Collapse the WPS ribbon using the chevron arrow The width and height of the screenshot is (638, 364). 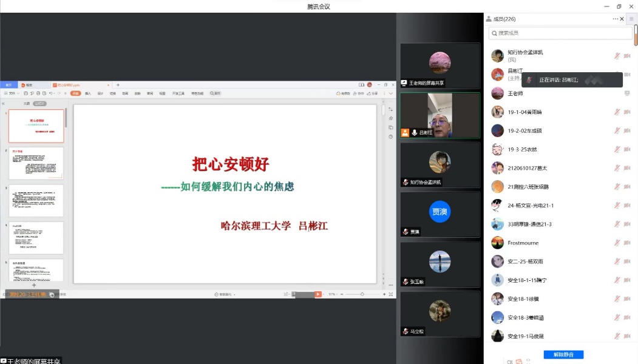(391, 93)
